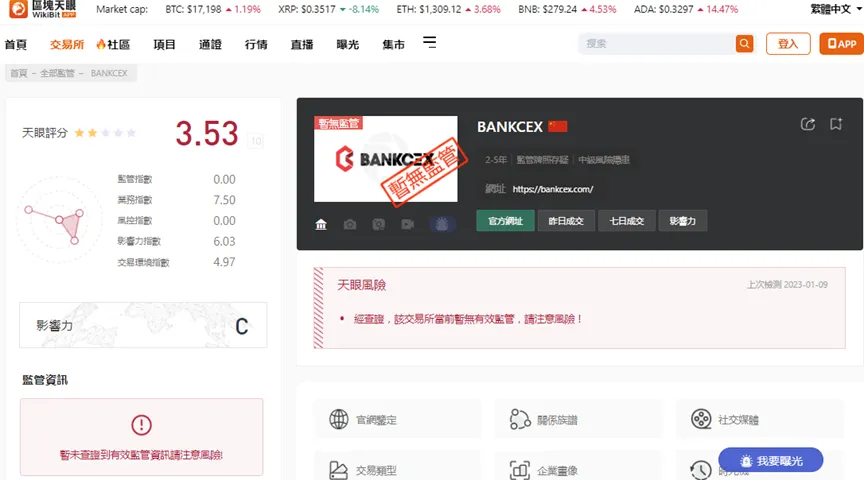864x480 pixels.
Task: Select the blue alarm icon under the logo
Action: (442, 224)
